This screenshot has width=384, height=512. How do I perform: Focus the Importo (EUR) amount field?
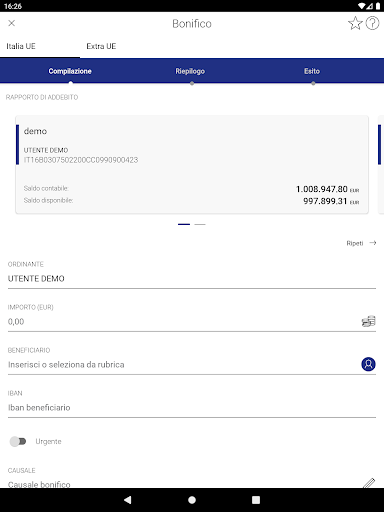coord(183,322)
